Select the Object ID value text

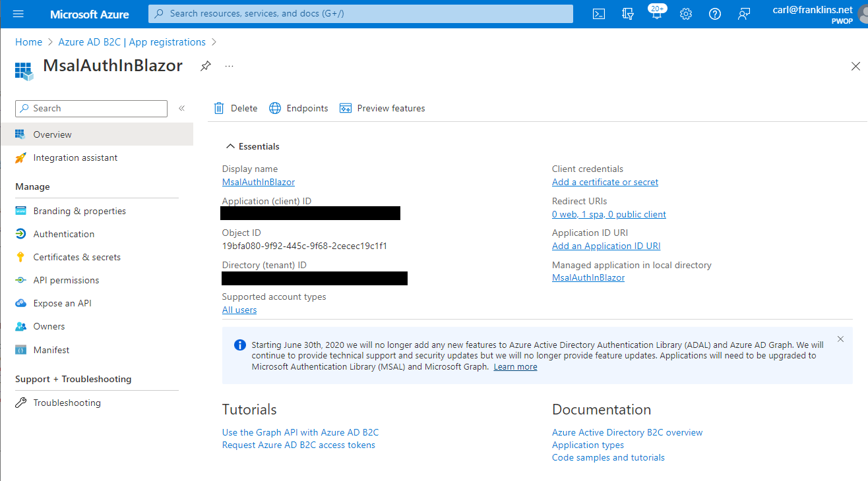click(x=305, y=246)
